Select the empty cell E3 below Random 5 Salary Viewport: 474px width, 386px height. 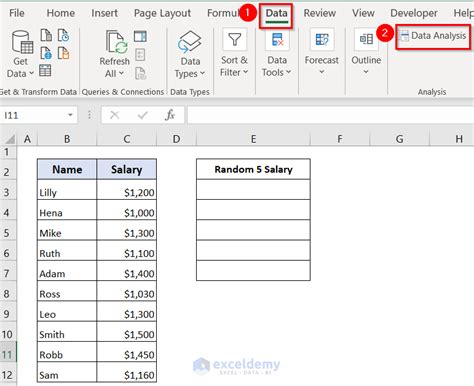[x=253, y=189]
